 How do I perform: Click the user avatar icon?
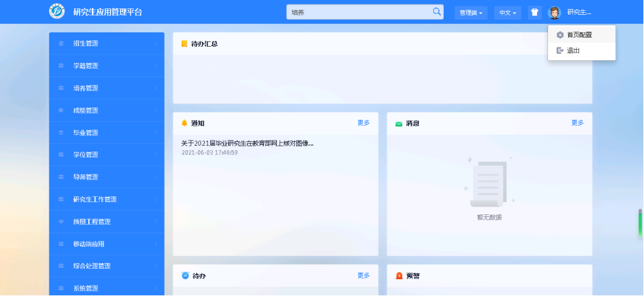(554, 12)
